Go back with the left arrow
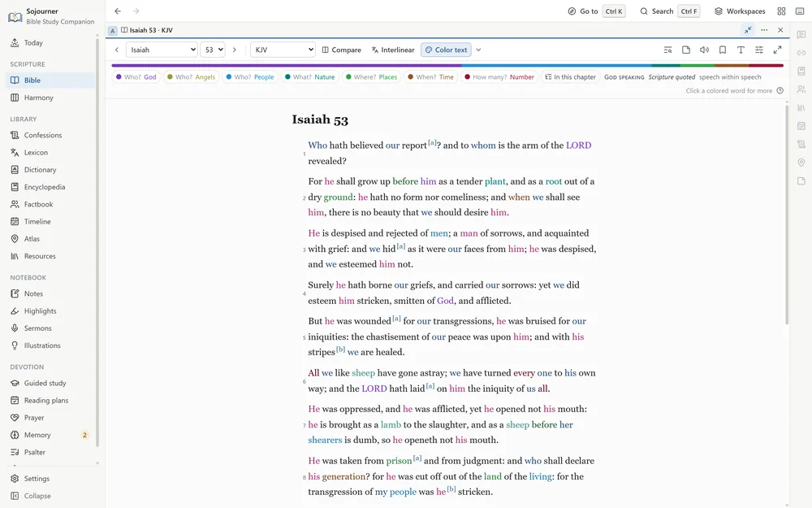812x508 pixels. pos(118,11)
